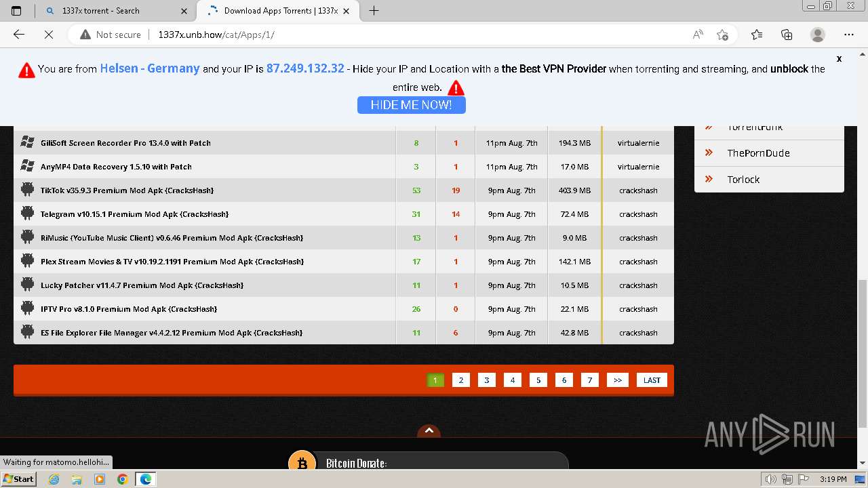Image resolution: width=868 pixels, height=488 pixels.
Task: Go to pagination page 2
Action: pyautogui.click(x=461, y=380)
